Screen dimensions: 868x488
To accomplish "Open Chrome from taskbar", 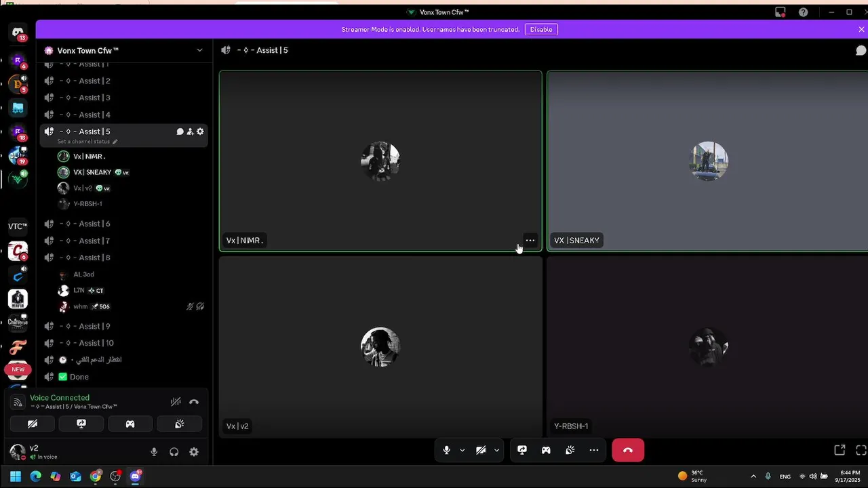I will (x=96, y=476).
